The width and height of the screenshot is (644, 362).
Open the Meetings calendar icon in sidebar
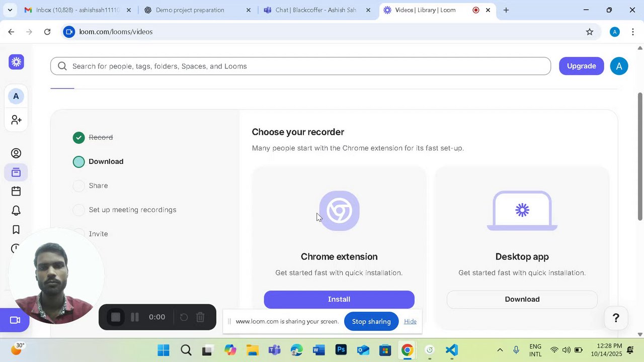(x=16, y=192)
